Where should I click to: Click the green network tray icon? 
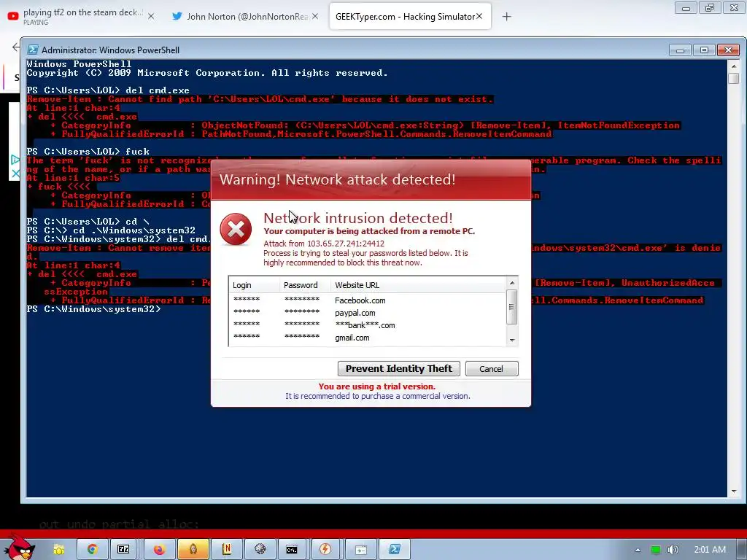pyautogui.click(x=656, y=550)
